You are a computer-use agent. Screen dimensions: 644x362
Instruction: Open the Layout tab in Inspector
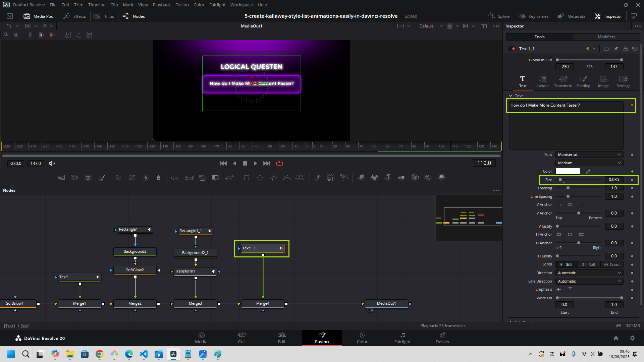543,81
